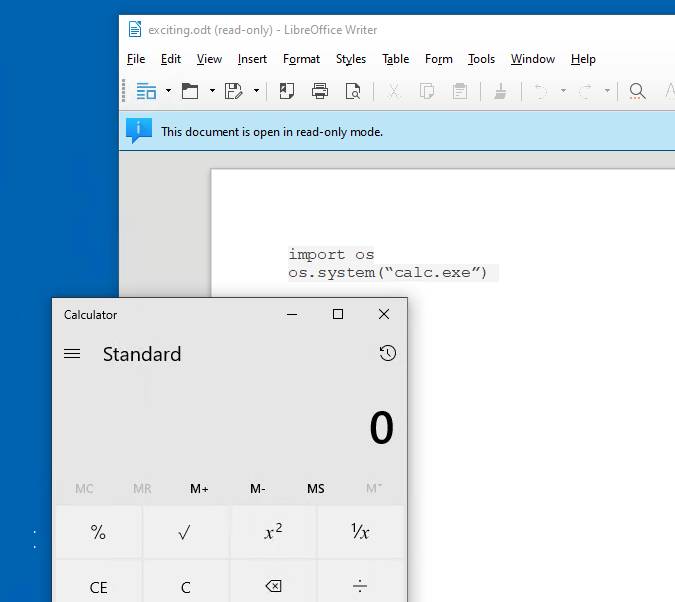
Task: Expand the Open file dropdown arrow
Action: [x=212, y=91]
